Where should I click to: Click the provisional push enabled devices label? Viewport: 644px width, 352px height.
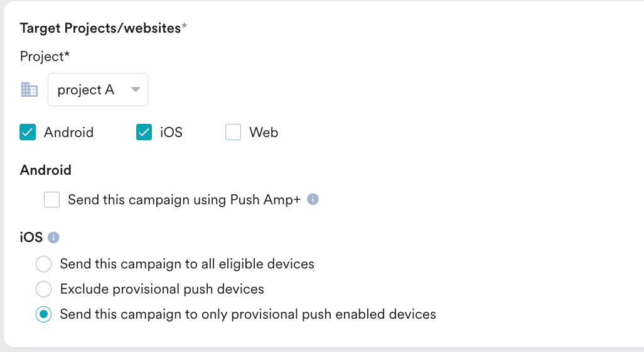[248, 314]
